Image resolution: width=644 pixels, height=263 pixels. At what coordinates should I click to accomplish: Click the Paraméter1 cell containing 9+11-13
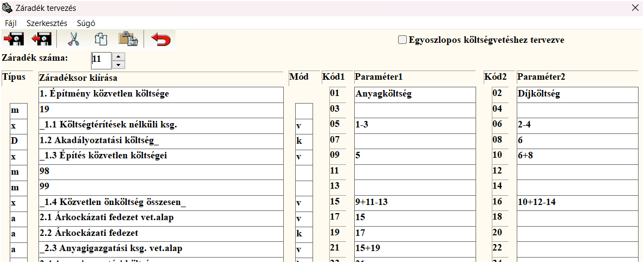[415, 202]
